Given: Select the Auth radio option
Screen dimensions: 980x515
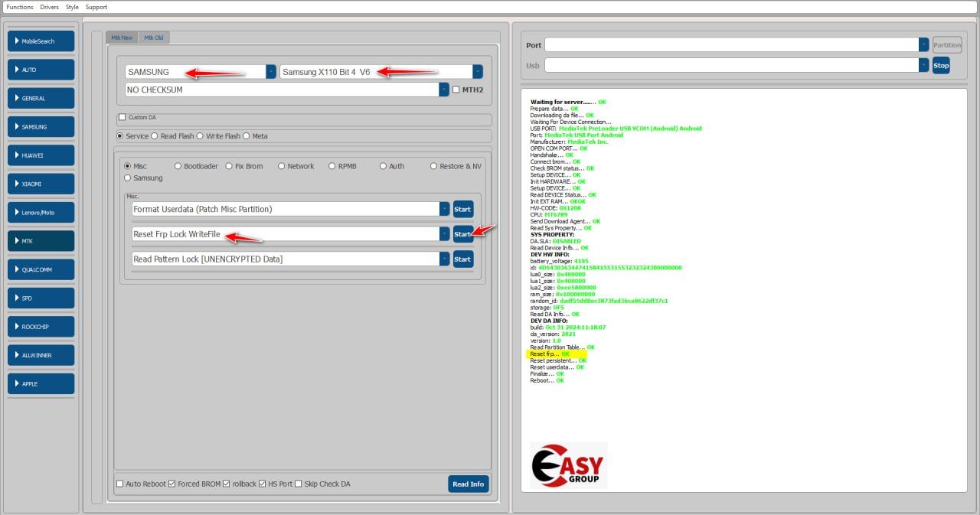Looking at the screenshot, I should click(x=384, y=166).
